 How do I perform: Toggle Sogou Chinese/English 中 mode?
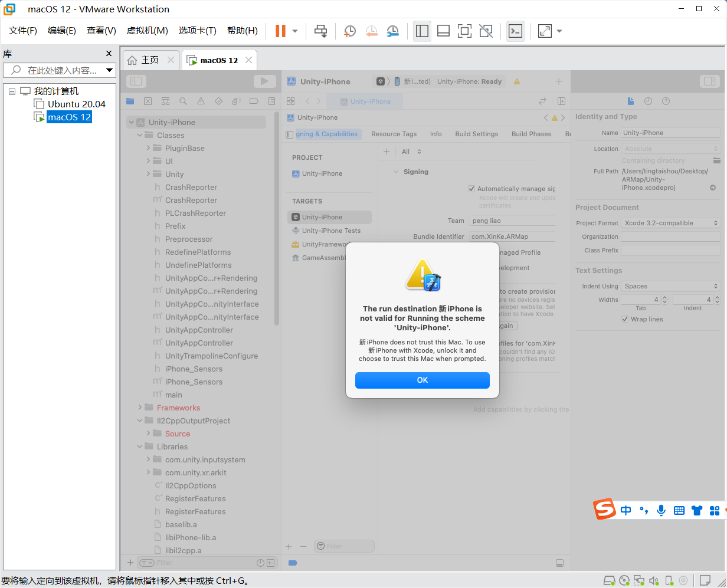pos(626,510)
